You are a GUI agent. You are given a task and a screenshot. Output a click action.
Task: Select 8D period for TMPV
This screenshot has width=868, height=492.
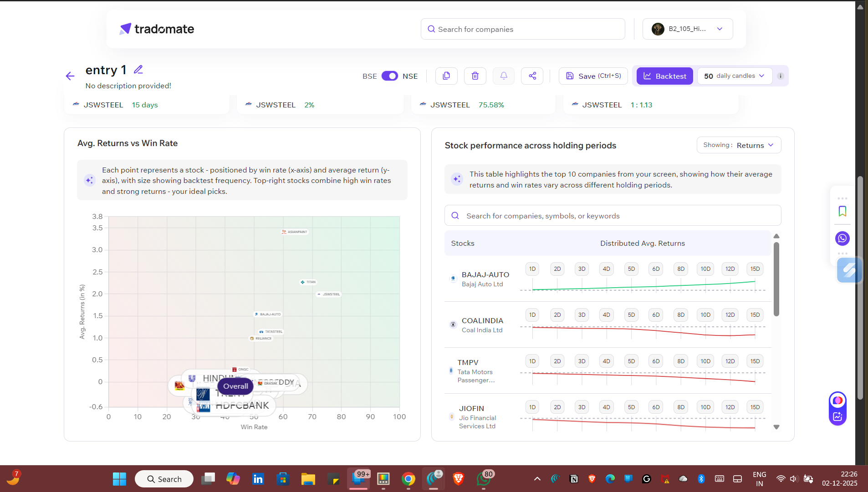pyautogui.click(x=681, y=361)
